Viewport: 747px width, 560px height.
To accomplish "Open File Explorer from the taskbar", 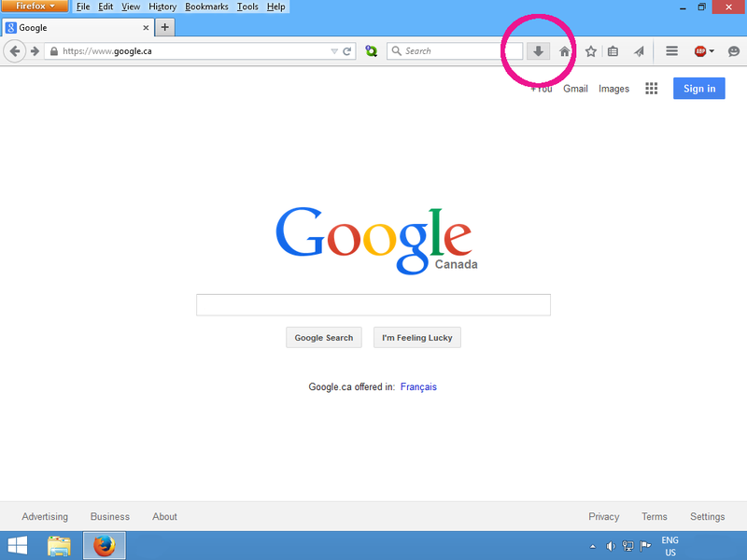I will click(x=59, y=546).
